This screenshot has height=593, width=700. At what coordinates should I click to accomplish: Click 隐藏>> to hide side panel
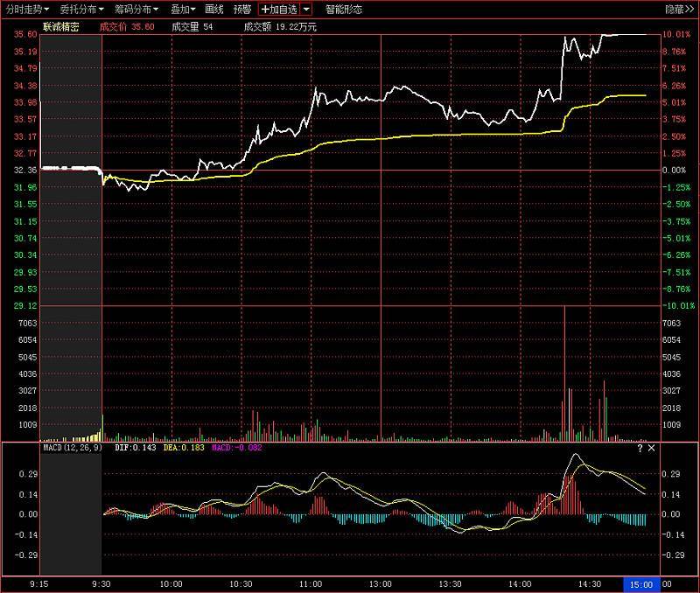click(679, 10)
